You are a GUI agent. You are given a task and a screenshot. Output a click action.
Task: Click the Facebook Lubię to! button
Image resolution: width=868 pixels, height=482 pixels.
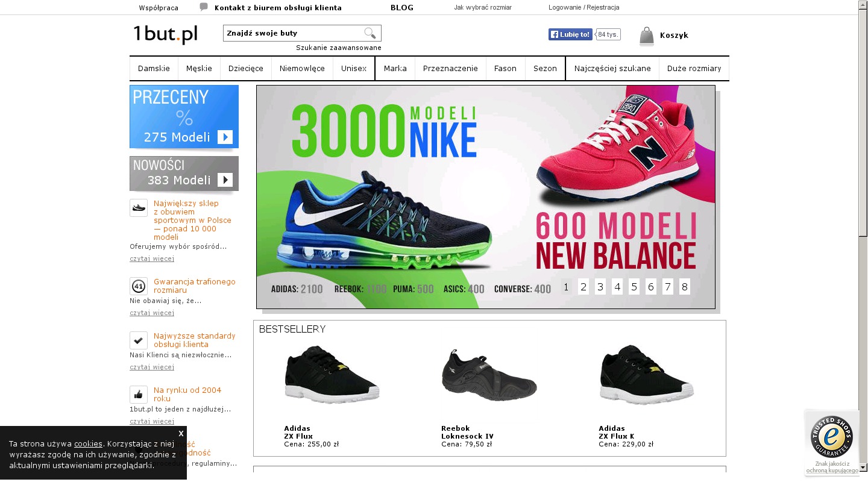[x=570, y=34]
